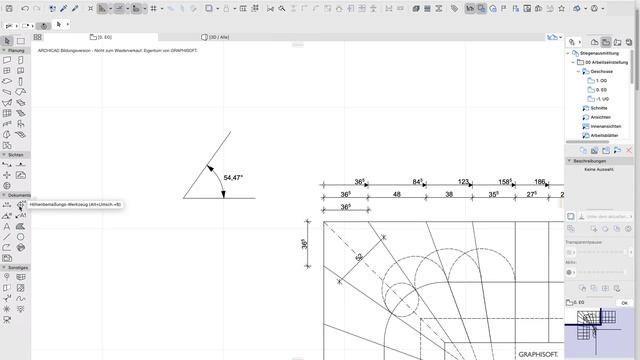Click the star favorites icon in toolbar

click(x=562, y=8)
